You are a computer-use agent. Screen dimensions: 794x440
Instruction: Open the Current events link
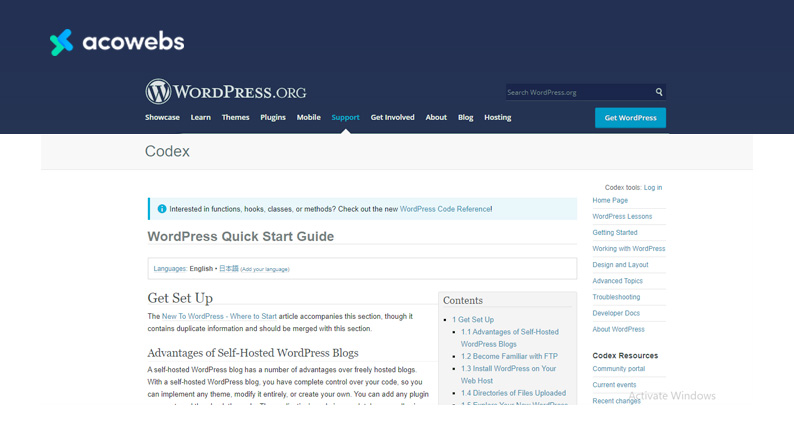[614, 385]
